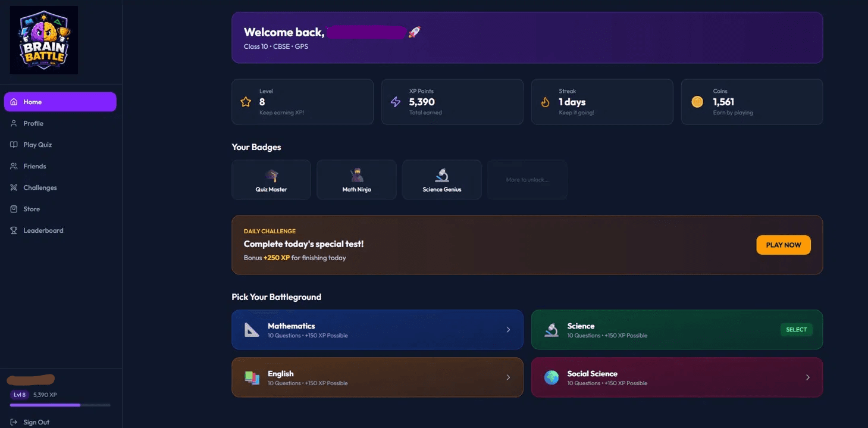Click the Welcome back greeting text
Screen dimensions: 868x428
(284, 32)
